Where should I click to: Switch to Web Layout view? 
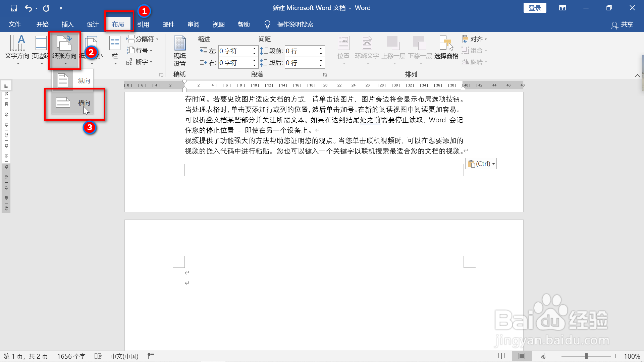click(542, 356)
